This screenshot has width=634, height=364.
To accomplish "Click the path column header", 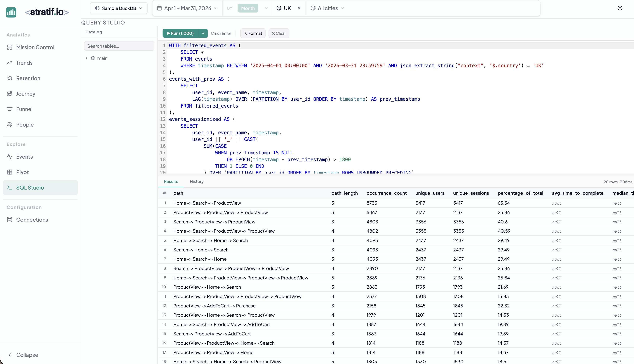I will (178, 193).
